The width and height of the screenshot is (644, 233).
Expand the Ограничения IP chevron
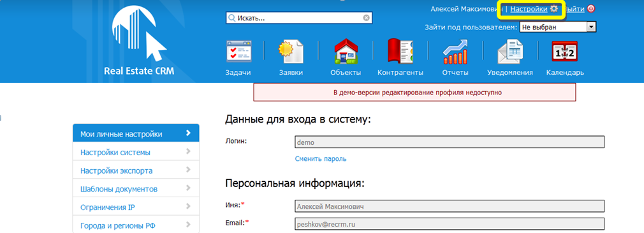point(188,206)
